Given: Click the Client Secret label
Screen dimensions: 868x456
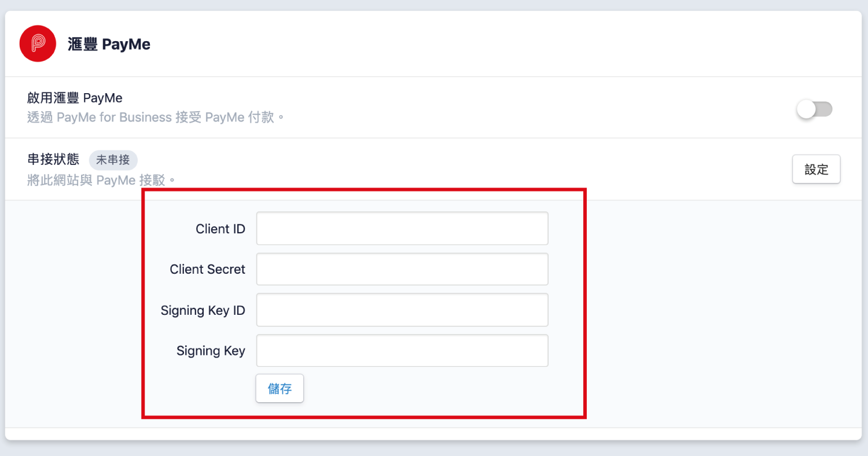Looking at the screenshot, I should click(207, 270).
